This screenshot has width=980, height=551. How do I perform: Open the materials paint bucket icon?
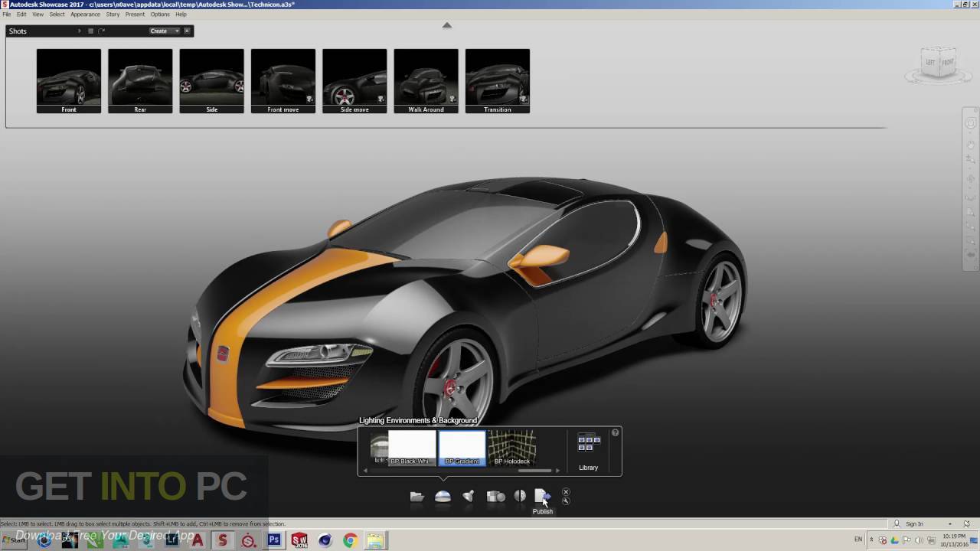click(x=469, y=497)
